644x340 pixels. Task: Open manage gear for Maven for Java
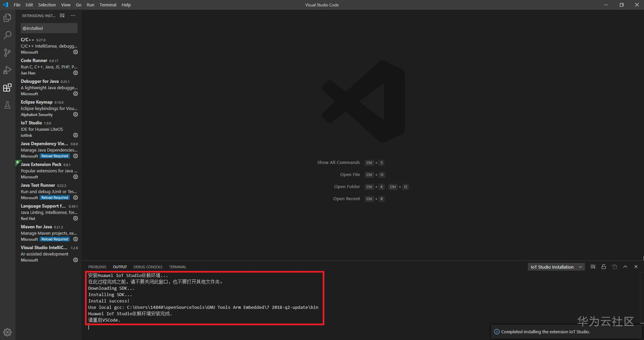coord(76,239)
